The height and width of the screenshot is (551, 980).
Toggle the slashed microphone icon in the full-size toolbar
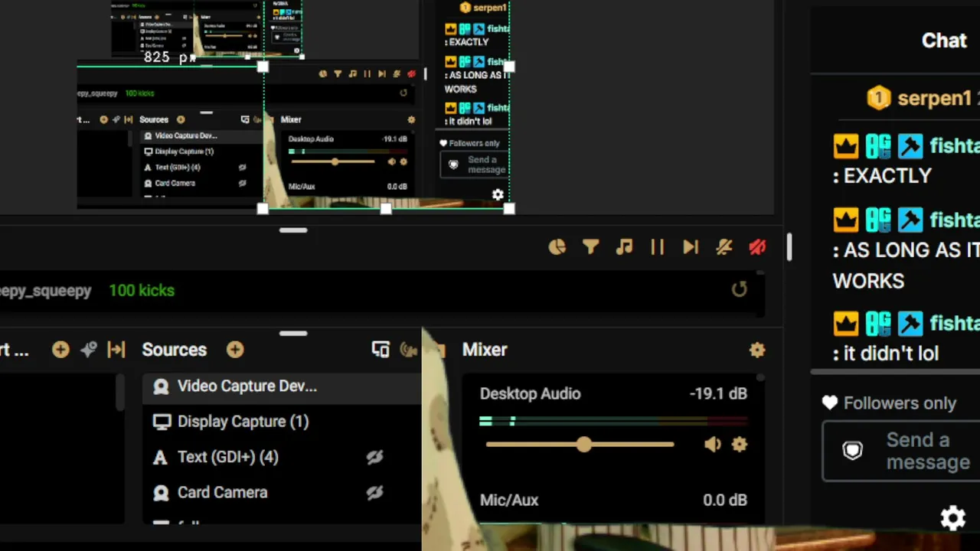(x=724, y=247)
